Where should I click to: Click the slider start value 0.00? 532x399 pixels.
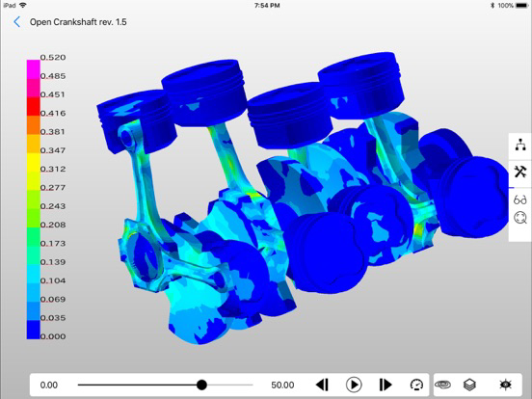(49, 386)
